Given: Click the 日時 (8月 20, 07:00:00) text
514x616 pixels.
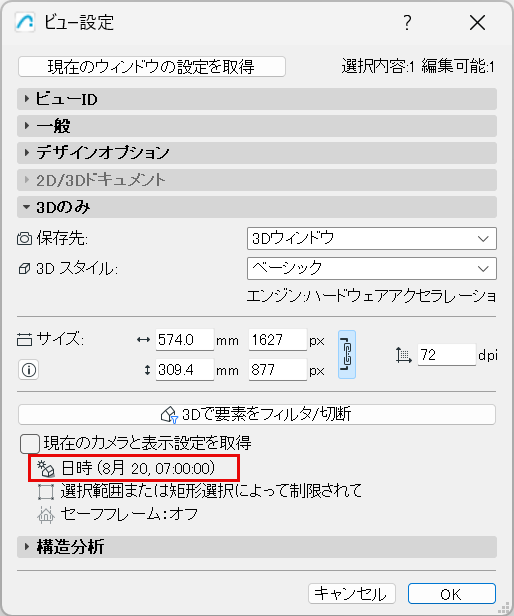Looking at the screenshot, I should [x=138, y=468].
